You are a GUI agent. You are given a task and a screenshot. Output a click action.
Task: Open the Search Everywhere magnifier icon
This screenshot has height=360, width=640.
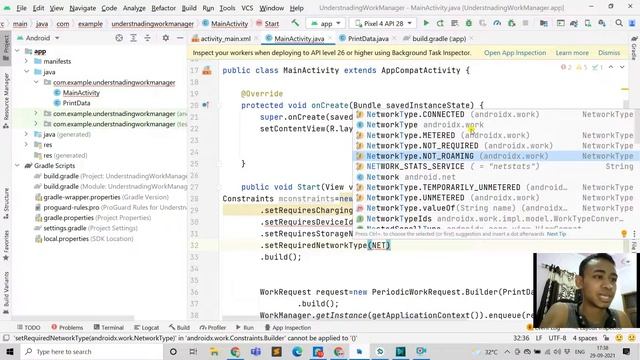(619, 23)
